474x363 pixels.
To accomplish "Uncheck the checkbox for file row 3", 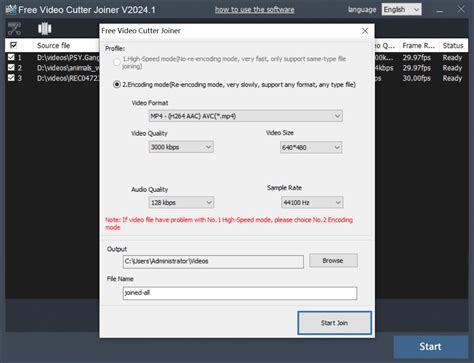I will (x=11, y=78).
